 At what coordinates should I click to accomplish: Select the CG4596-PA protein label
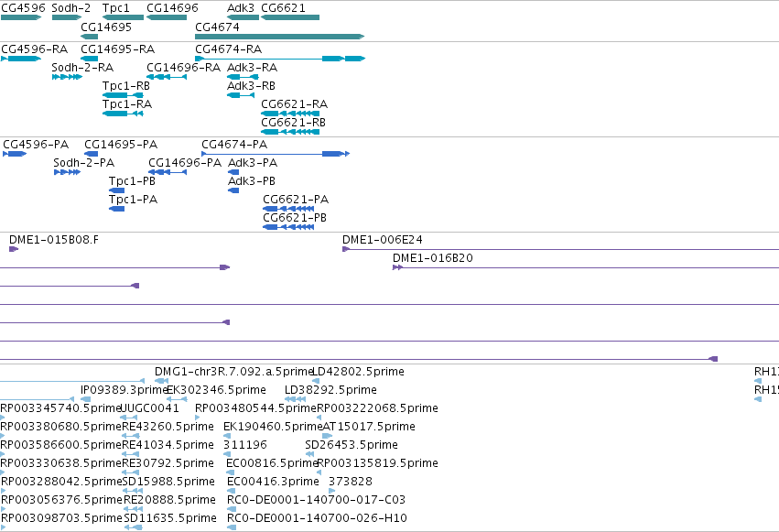point(36,145)
